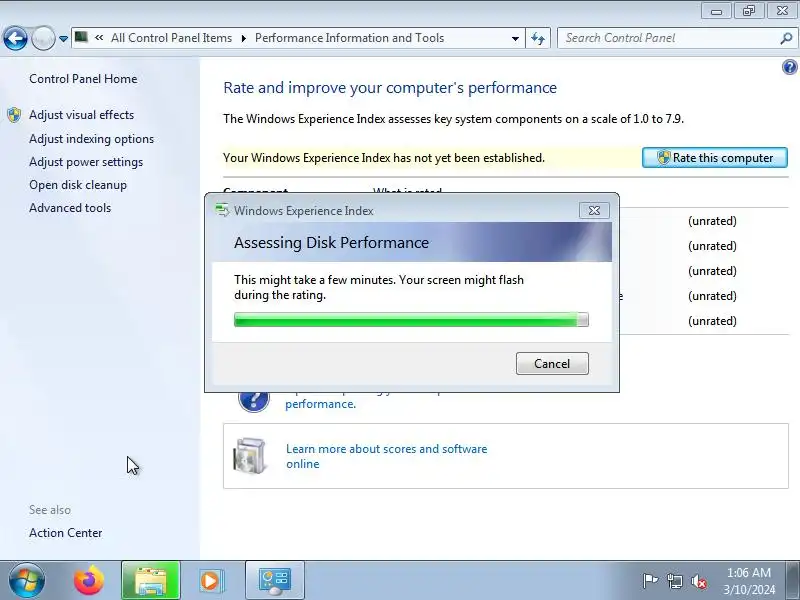Expand the address bar double-chevron for parent locations
This screenshot has height=600, width=800.
99,38
